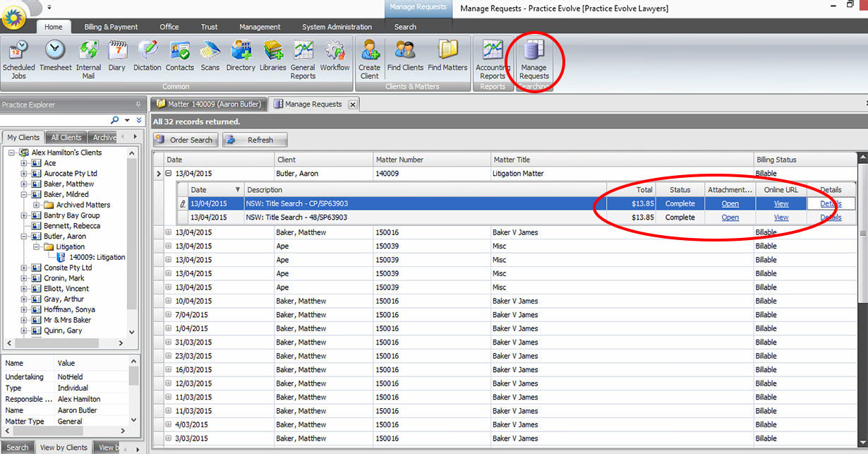Switch to the System Administration ribbon tab
The width and height of the screenshot is (868, 454).
tap(337, 27)
